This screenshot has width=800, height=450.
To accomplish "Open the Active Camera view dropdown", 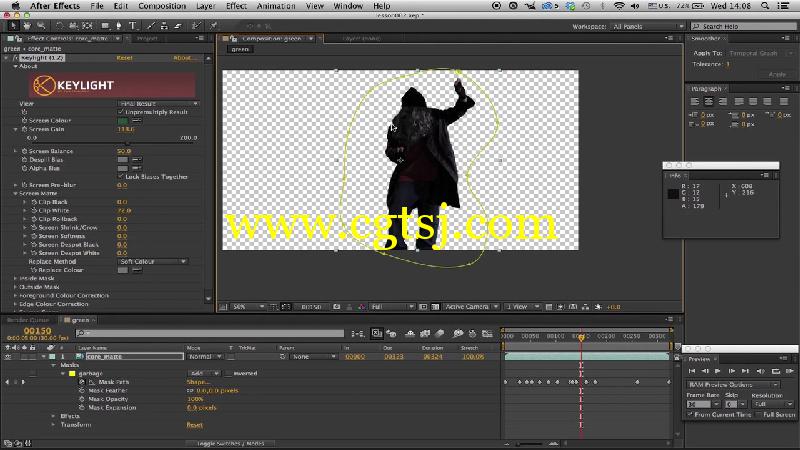I will 471,307.
